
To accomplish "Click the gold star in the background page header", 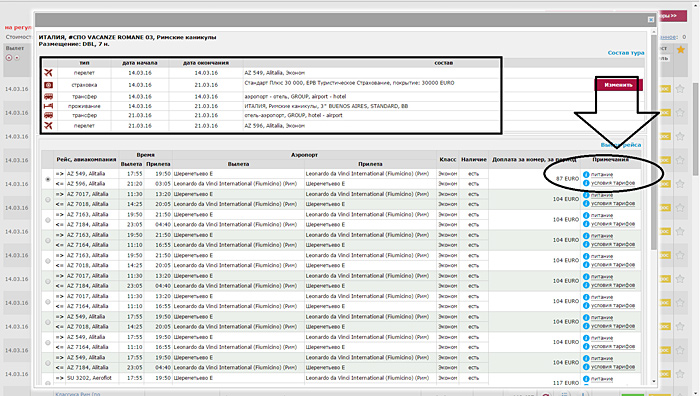I will [x=680, y=50].
